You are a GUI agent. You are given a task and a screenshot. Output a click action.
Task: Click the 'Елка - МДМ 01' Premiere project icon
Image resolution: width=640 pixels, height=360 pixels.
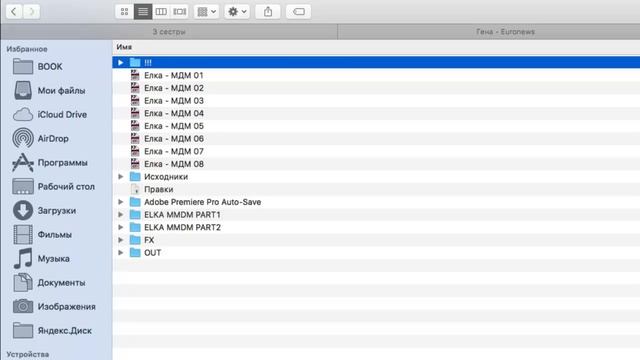135,75
